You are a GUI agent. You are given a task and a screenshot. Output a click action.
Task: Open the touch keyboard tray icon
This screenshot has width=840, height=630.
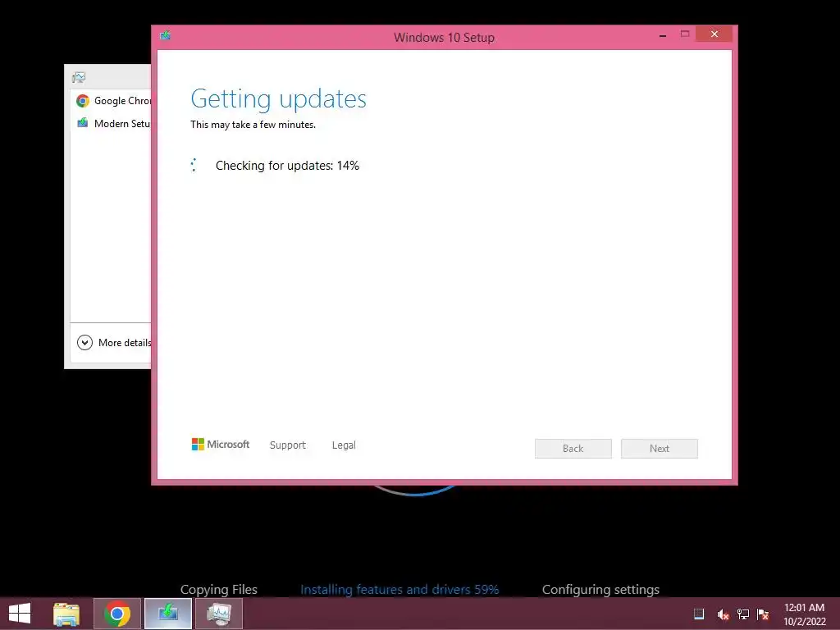(x=699, y=614)
